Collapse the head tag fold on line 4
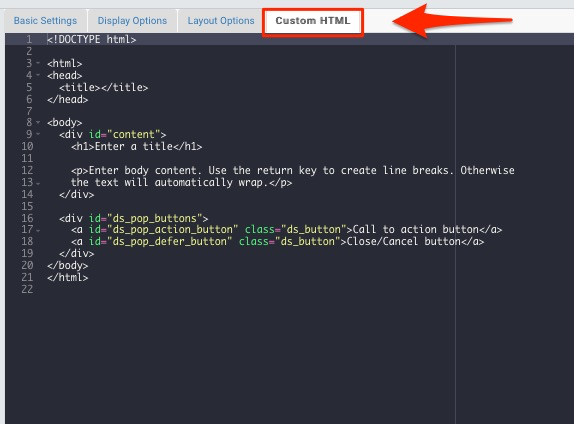Screen dimensions: 574x424 pos(38,75)
